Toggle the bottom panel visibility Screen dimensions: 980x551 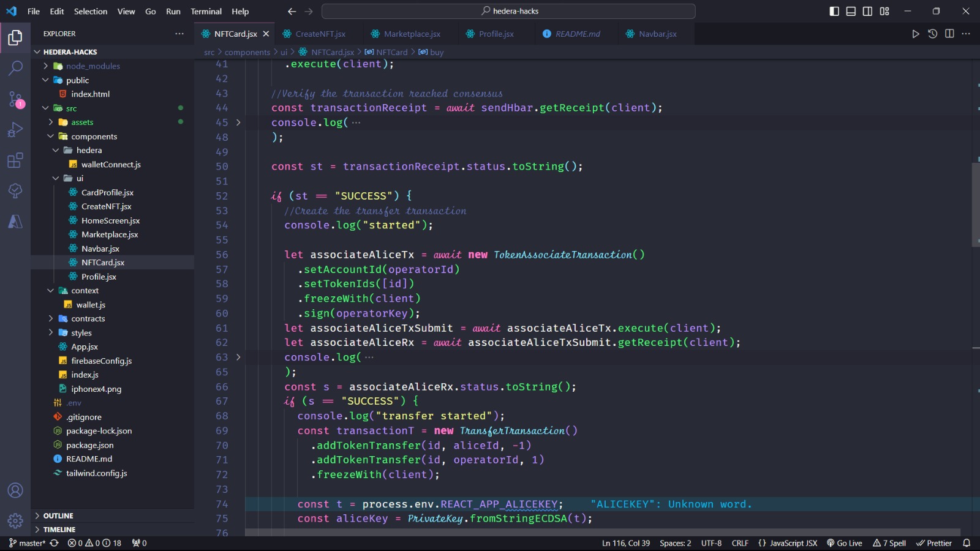851,11
